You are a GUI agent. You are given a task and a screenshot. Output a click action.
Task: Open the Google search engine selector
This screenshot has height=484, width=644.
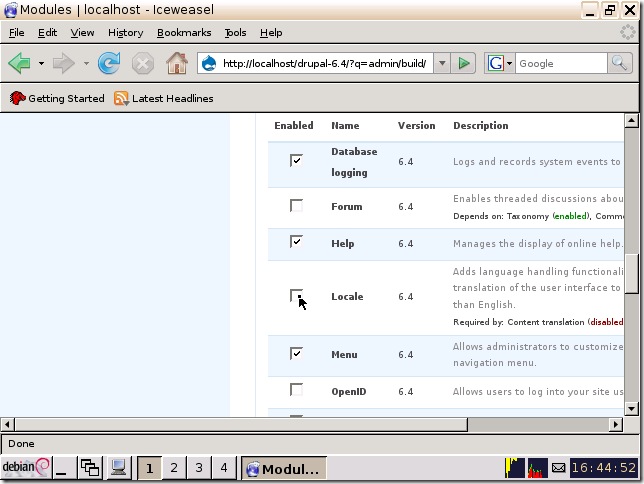pyautogui.click(x=500, y=63)
